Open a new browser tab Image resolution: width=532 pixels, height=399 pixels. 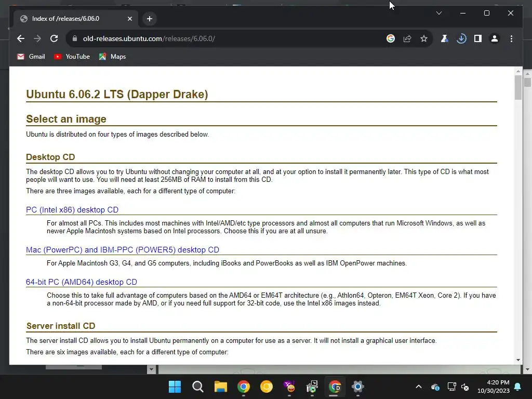click(x=150, y=19)
